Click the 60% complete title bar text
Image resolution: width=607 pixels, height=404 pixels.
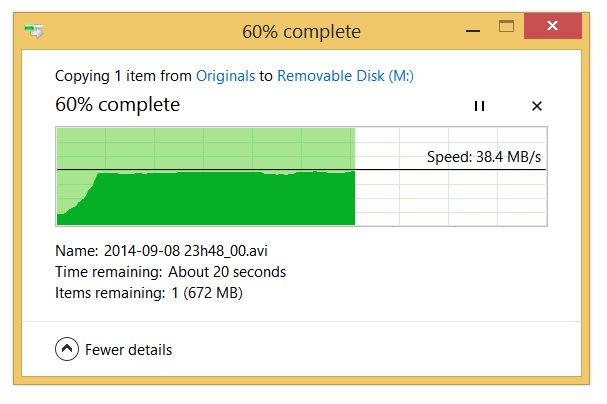pos(301,32)
